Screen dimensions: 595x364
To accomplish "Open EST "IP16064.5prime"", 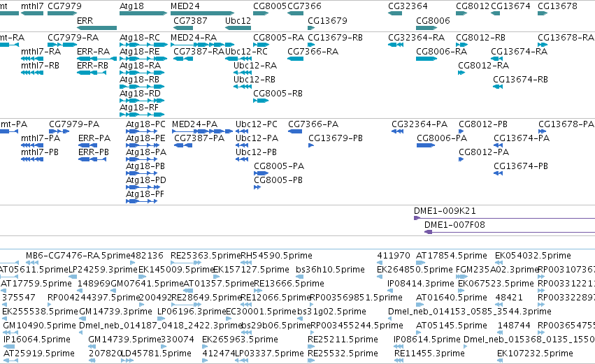I will click(x=37, y=340).
